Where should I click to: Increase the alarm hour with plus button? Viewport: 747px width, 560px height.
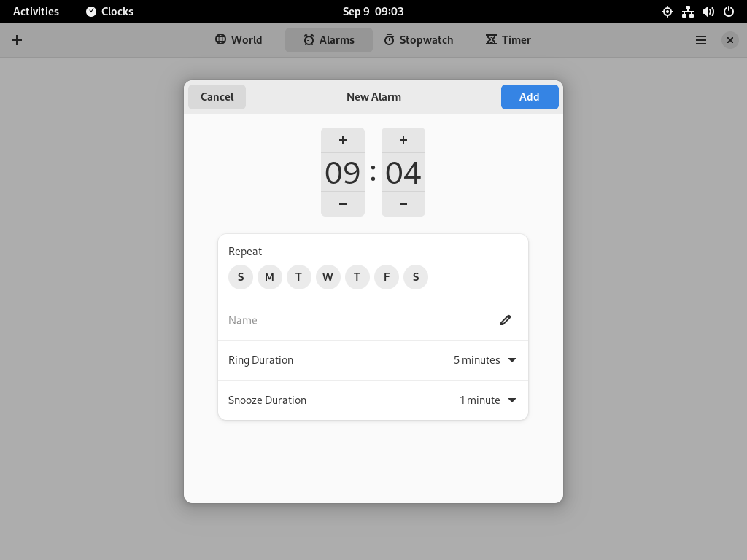(343, 140)
